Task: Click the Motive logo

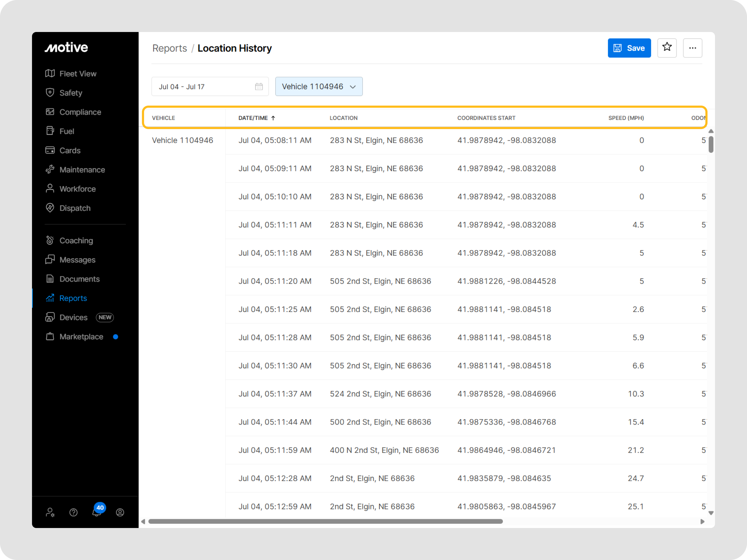Action: [66, 47]
